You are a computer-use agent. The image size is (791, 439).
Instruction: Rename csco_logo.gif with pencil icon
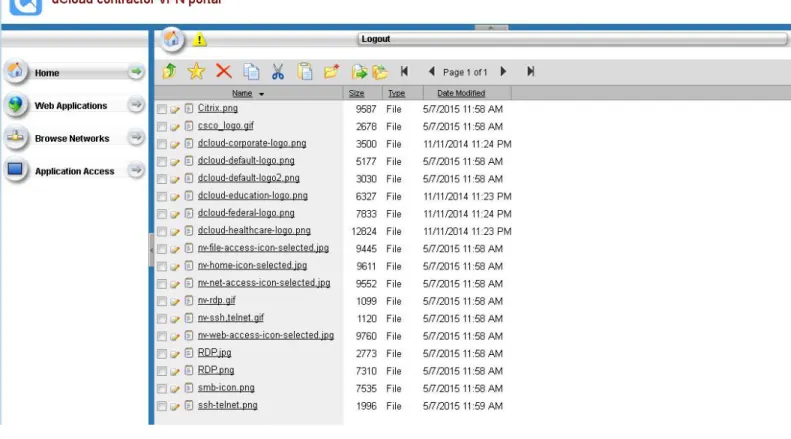pos(175,127)
